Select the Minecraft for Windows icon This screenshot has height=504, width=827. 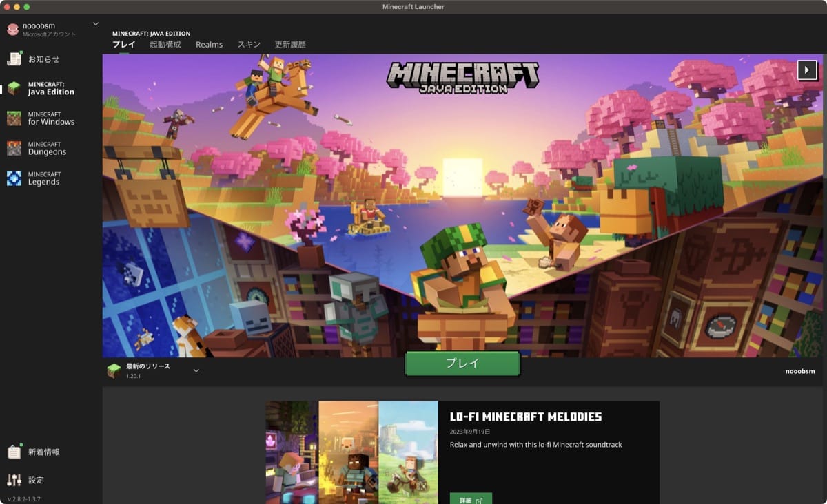[x=14, y=118]
